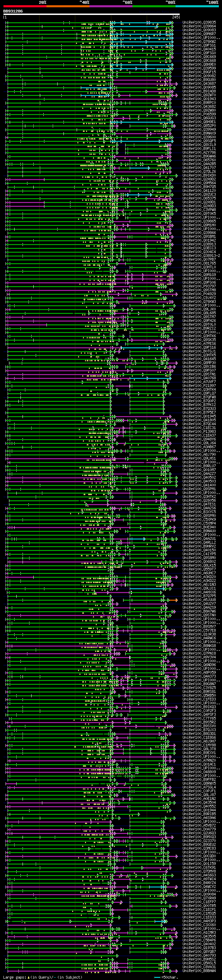Viewport: 222px width, 980px height.
Task: Select hit label UniRef100_C6TK91
Action: click(199, 867)
